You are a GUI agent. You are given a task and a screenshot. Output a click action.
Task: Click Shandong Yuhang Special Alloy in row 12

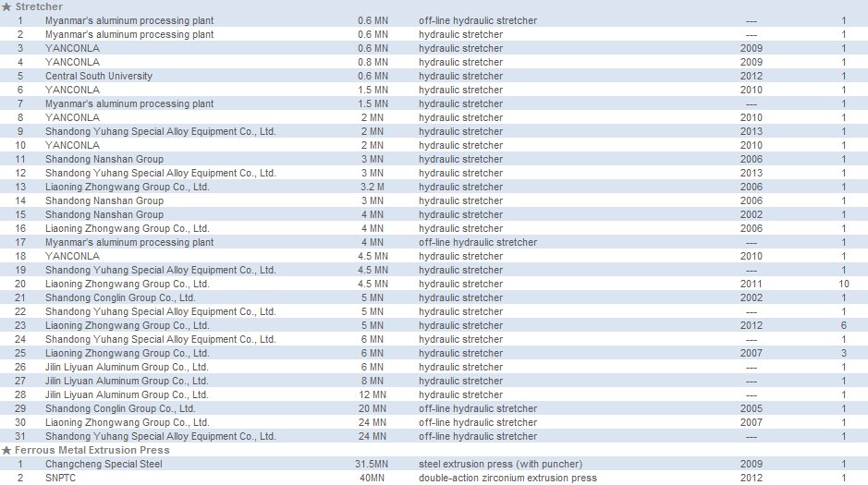coord(161,173)
